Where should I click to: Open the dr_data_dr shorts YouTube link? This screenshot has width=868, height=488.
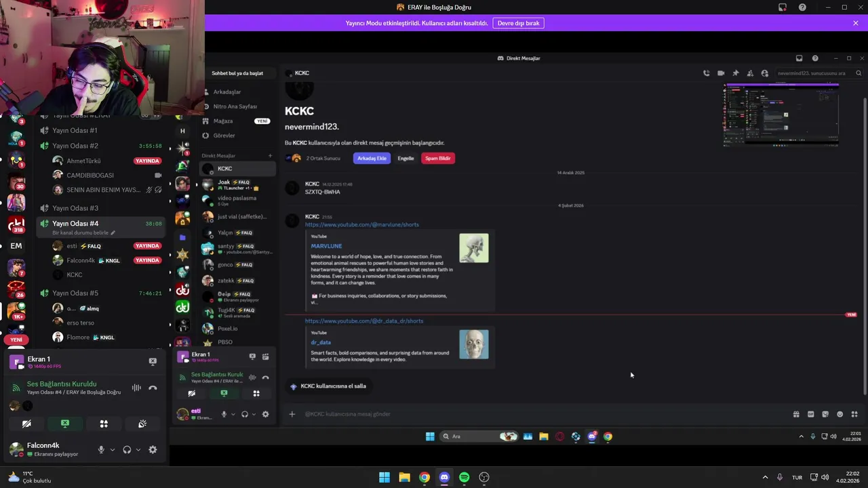364,321
